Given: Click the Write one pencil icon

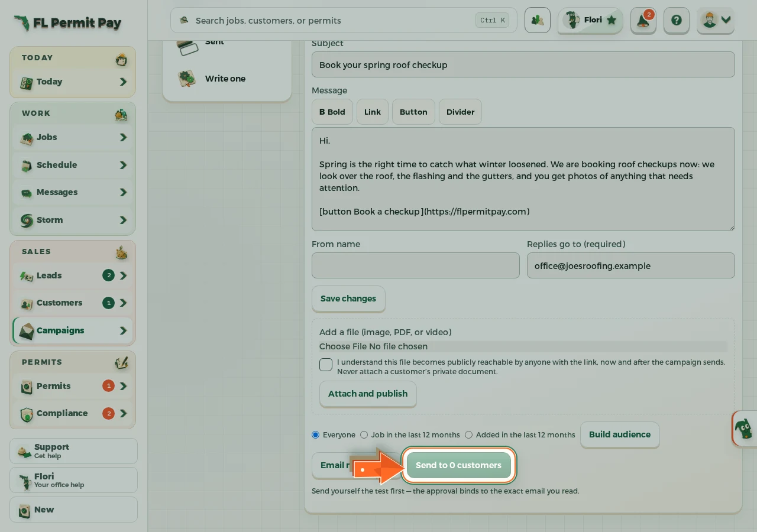Looking at the screenshot, I should [x=187, y=79].
